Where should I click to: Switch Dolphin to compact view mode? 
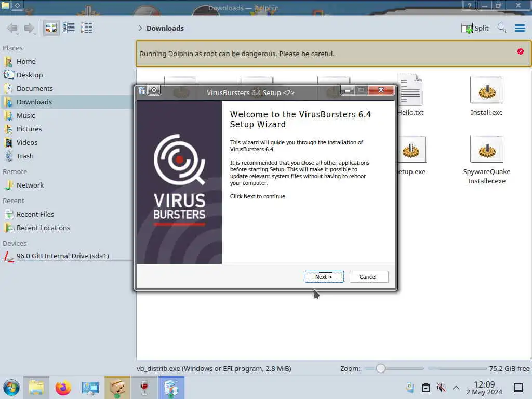[69, 28]
